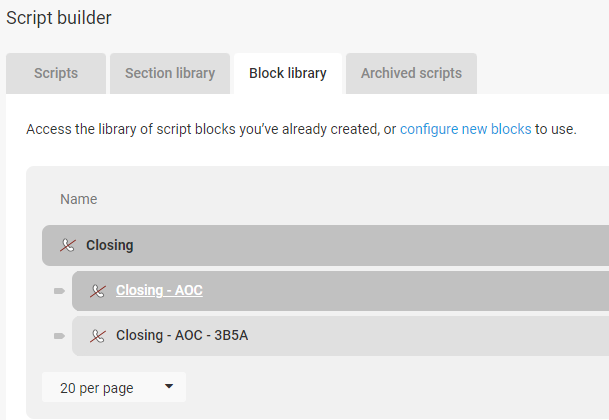Select the Block library tab
Image resolution: width=609 pixels, height=420 pixels.
tap(288, 73)
